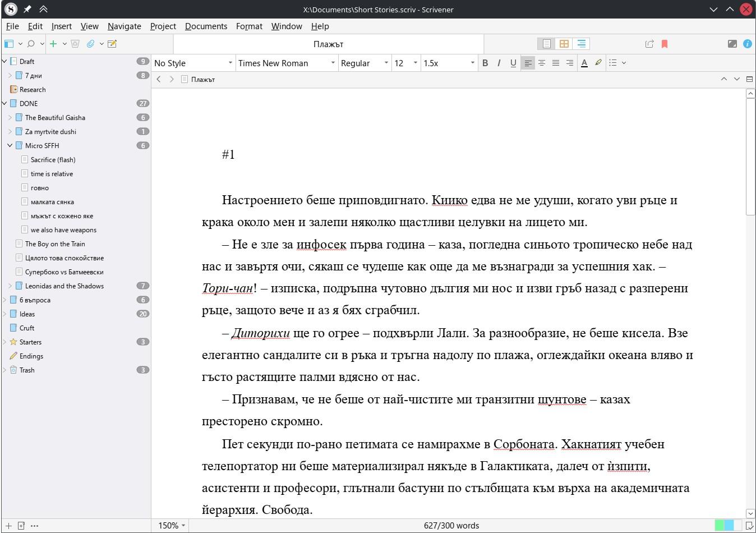Click the red bookmark icon
This screenshot has height=533, width=756.
point(665,44)
